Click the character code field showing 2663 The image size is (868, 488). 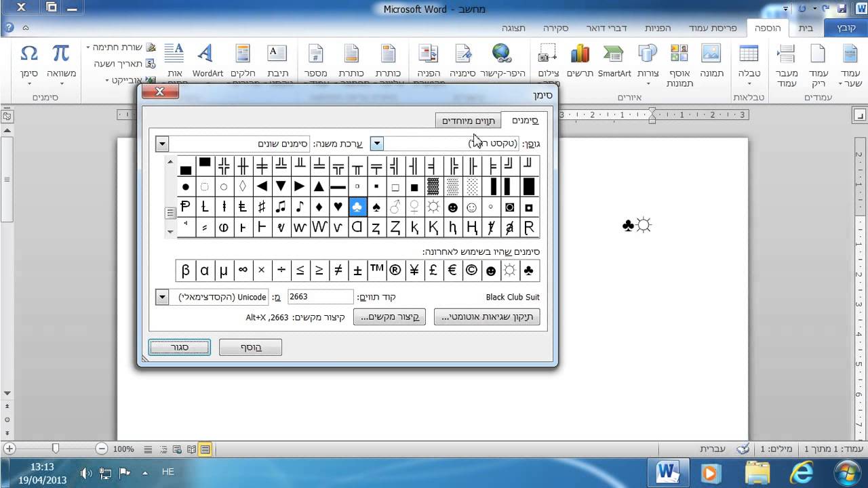[x=320, y=297]
